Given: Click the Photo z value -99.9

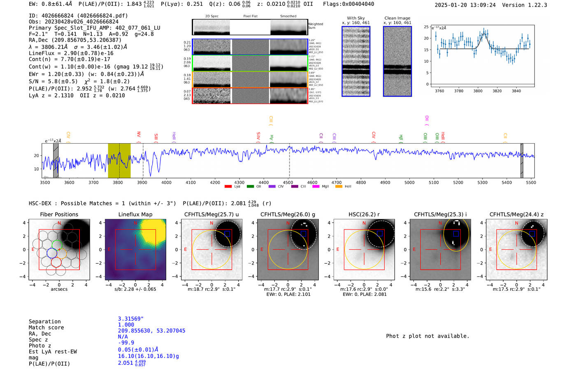Looking at the screenshot, I should point(126,343).
